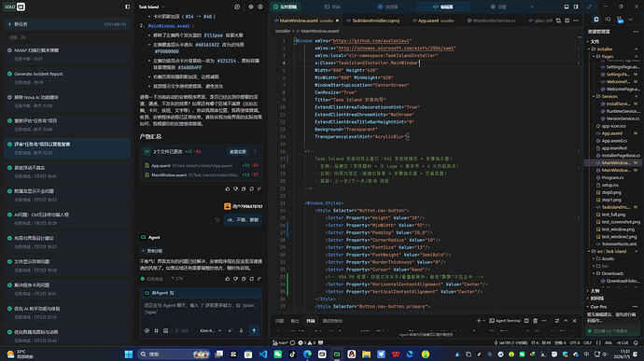Select the code editor top tab
Image resolution: width=644 pixels, height=361 pixels.
pos(442,7)
